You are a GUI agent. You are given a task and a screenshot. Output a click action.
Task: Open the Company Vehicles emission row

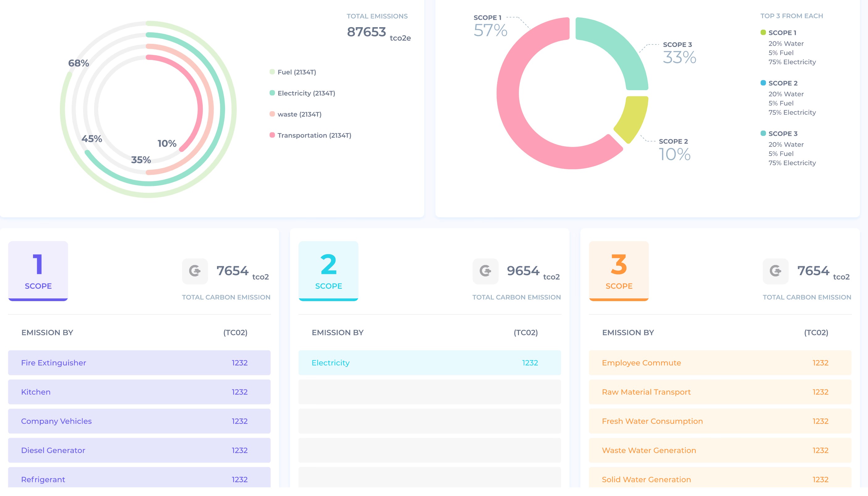[139, 421]
